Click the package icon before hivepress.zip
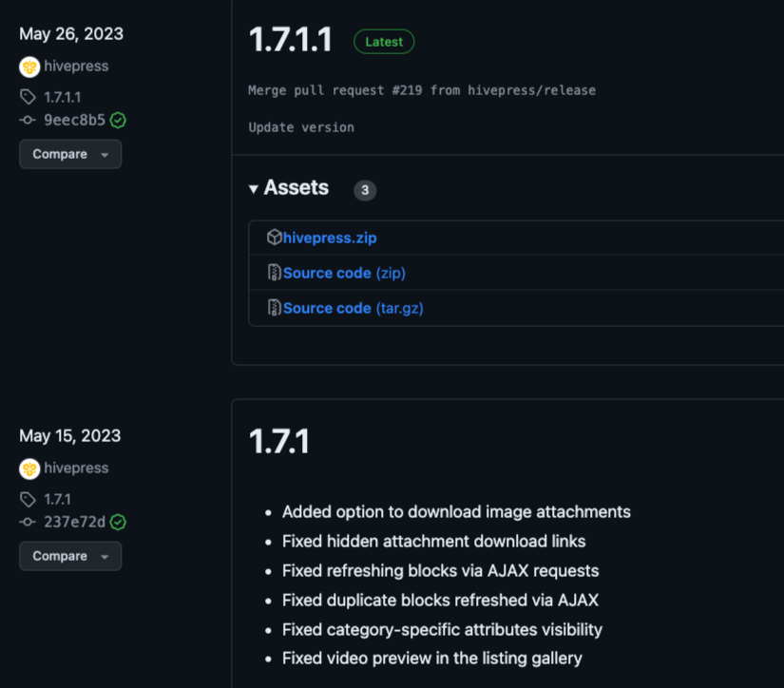This screenshot has height=688, width=784. (276, 238)
